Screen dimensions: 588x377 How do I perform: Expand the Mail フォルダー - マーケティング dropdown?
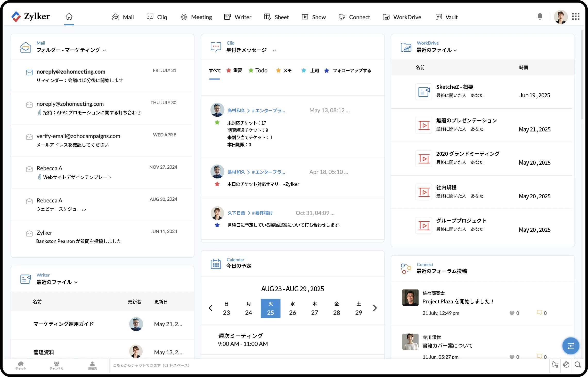(104, 50)
